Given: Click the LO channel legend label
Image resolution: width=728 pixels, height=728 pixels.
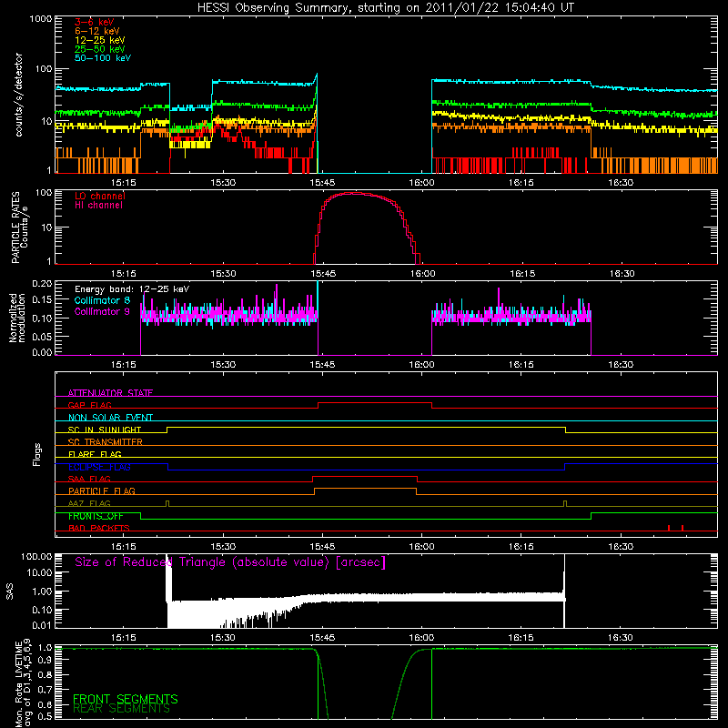Looking at the screenshot, I should coord(100,196).
